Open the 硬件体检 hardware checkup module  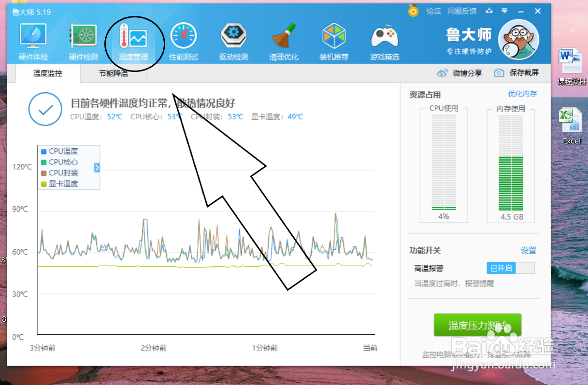tap(33, 43)
